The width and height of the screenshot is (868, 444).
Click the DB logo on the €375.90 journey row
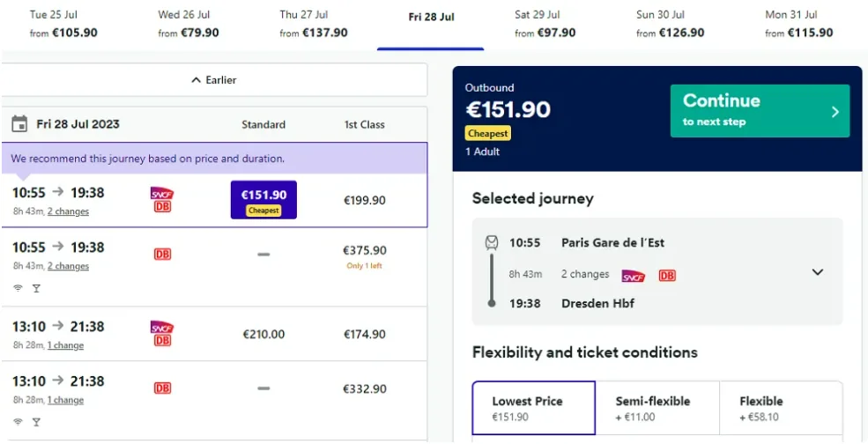[162, 254]
